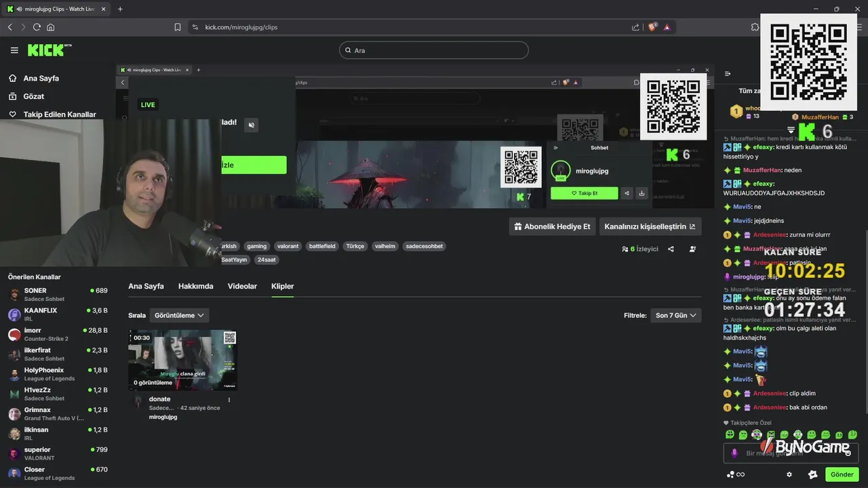Unmute the stream preview player

point(251,125)
